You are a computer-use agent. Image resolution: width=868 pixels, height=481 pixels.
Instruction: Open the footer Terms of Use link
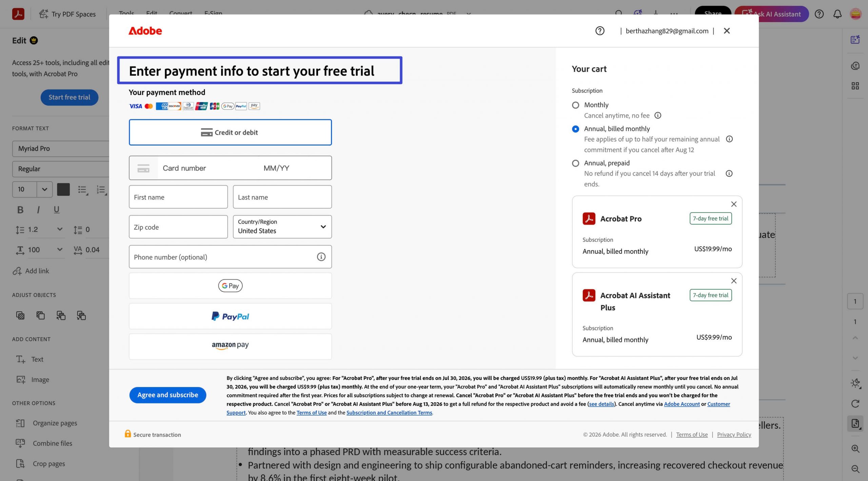pos(692,435)
